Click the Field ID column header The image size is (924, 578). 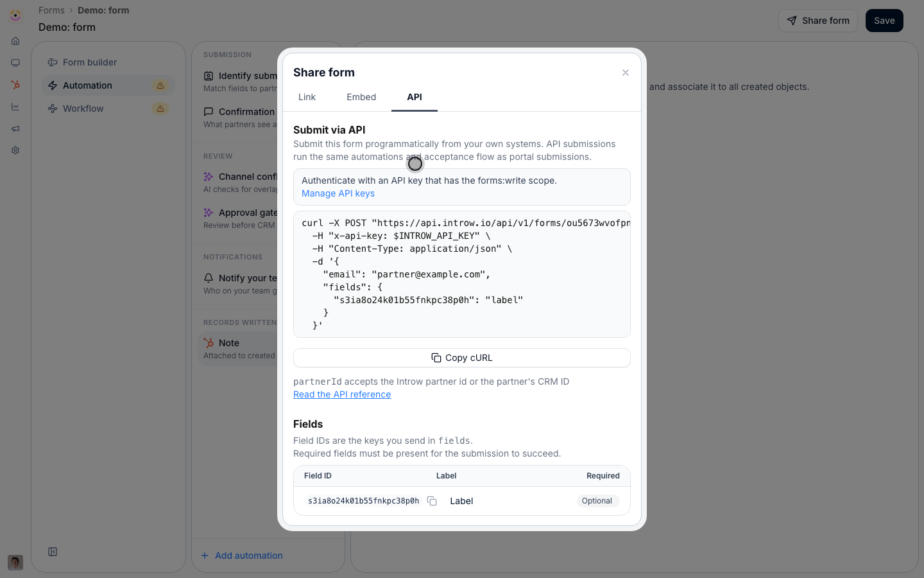coord(318,476)
